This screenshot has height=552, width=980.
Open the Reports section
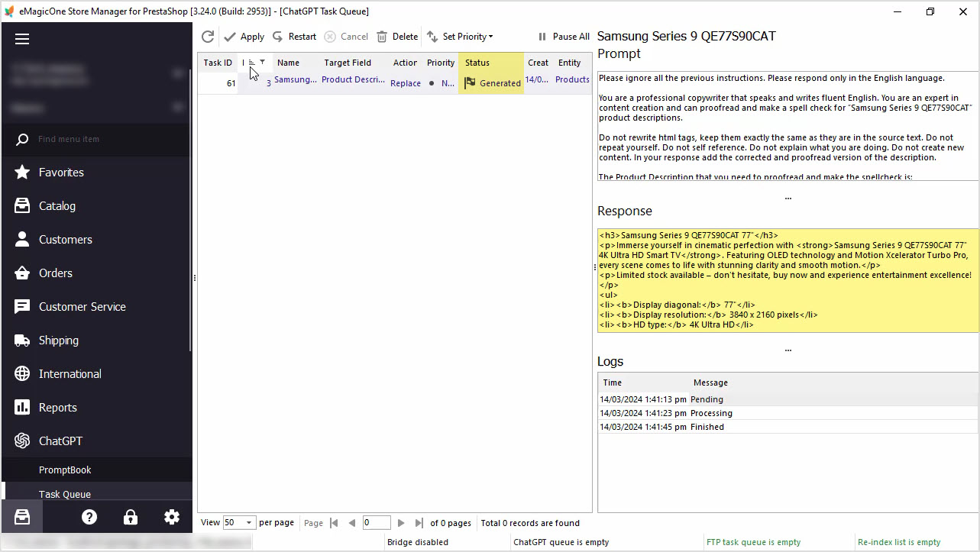[x=58, y=408]
